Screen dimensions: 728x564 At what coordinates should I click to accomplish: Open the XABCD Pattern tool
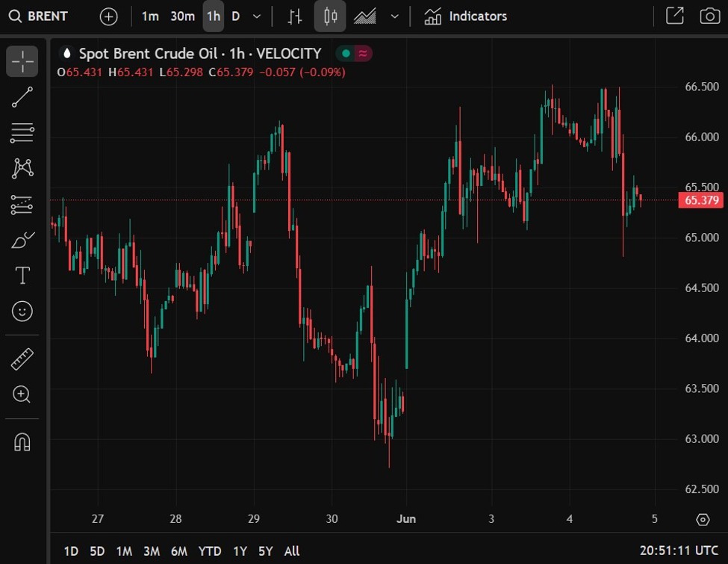point(22,168)
